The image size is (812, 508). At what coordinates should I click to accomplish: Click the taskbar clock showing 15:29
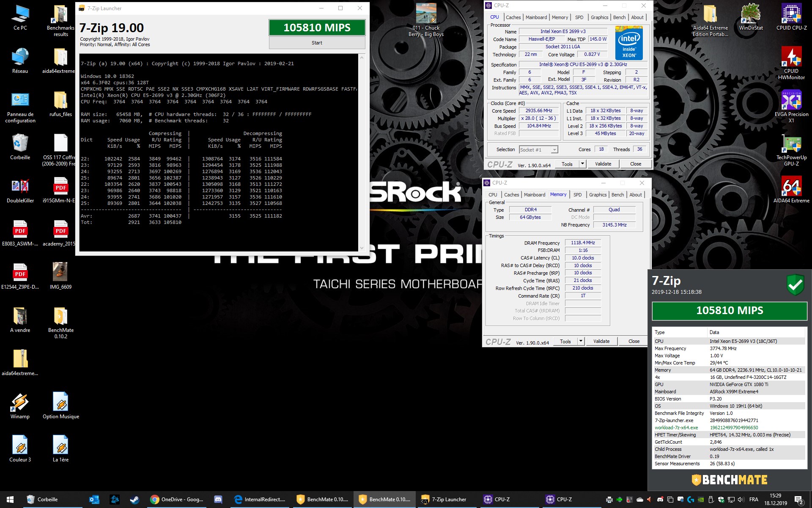(x=775, y=500)
